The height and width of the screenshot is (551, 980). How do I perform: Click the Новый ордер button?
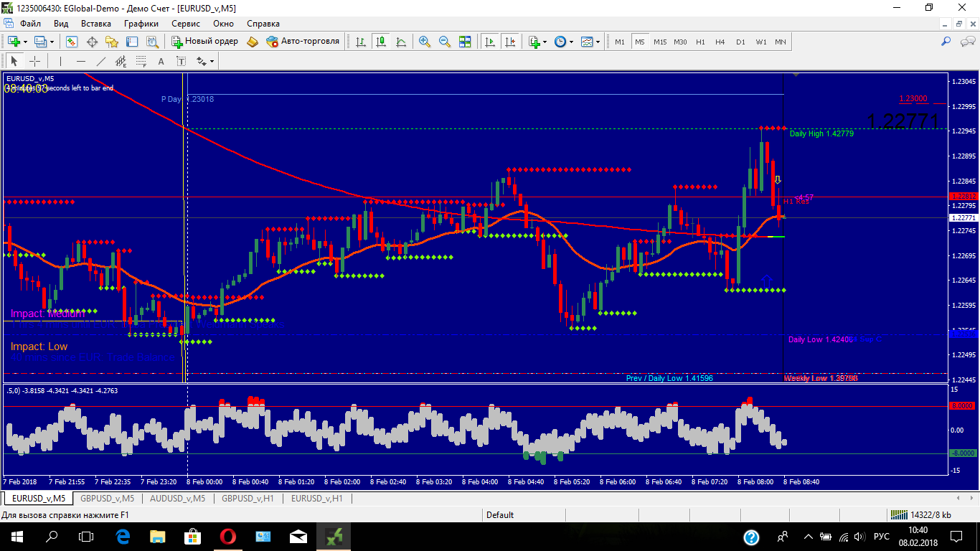(x=204, y=42)
